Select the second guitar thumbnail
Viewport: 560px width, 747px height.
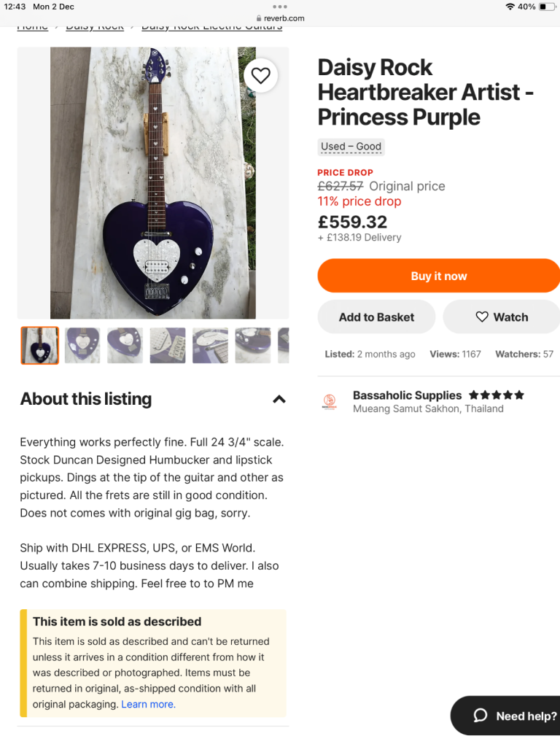coord(82,345)
